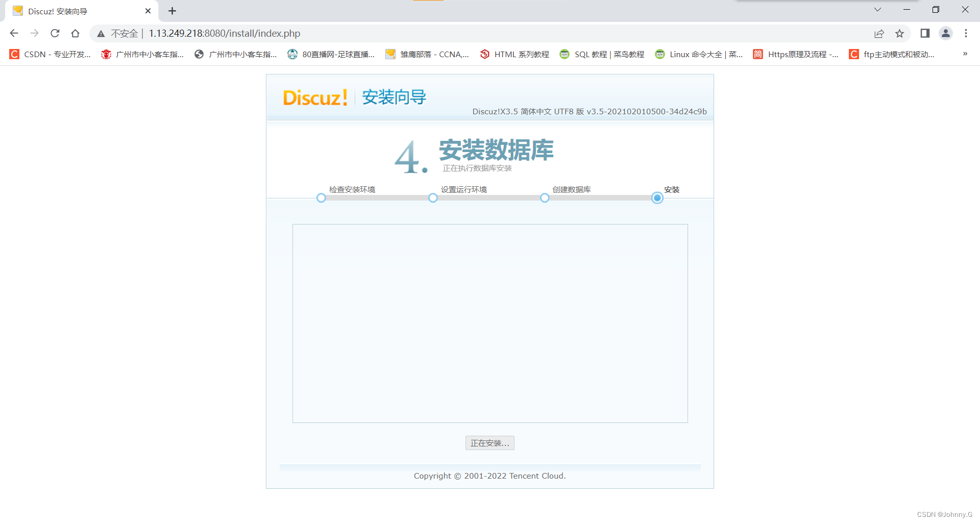Click the Discuz! logo

(x=315, y=97)
